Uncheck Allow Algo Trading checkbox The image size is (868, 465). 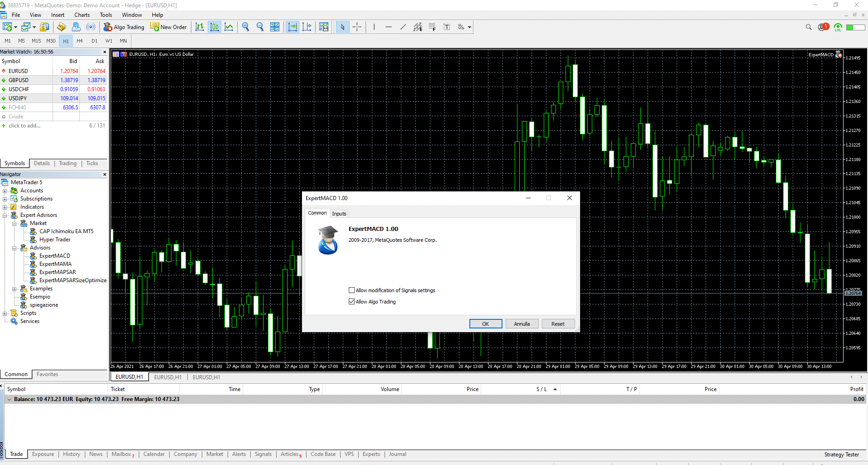pos(351,302)
